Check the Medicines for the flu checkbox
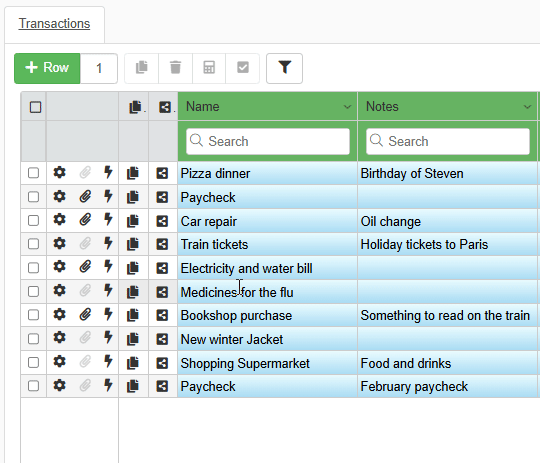 click(x=33, y=292)
